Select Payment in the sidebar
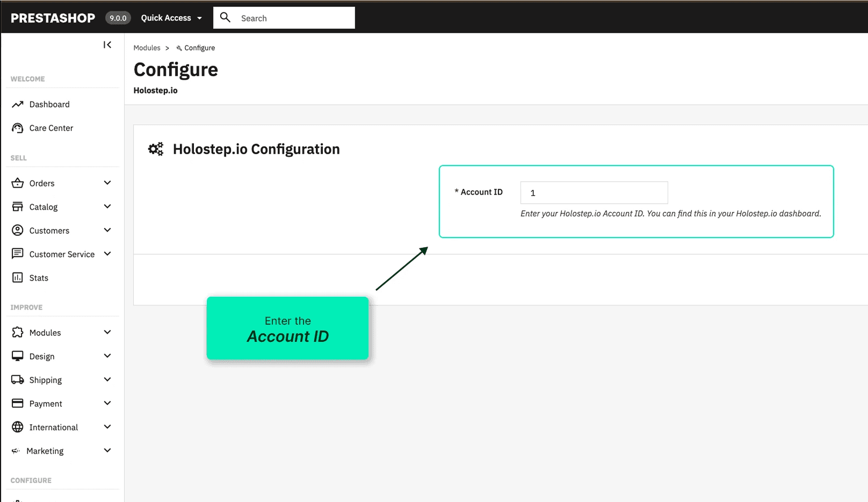The width and height of the screenshot is (868, 502). coord(46,404)
